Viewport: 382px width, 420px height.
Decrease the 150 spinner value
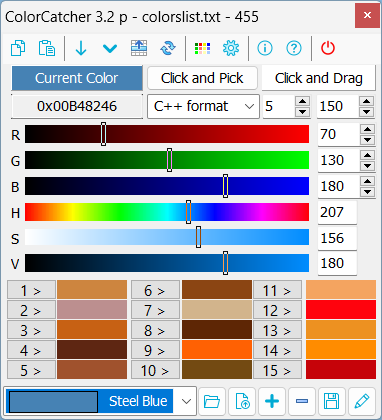(x=367, y=112)
